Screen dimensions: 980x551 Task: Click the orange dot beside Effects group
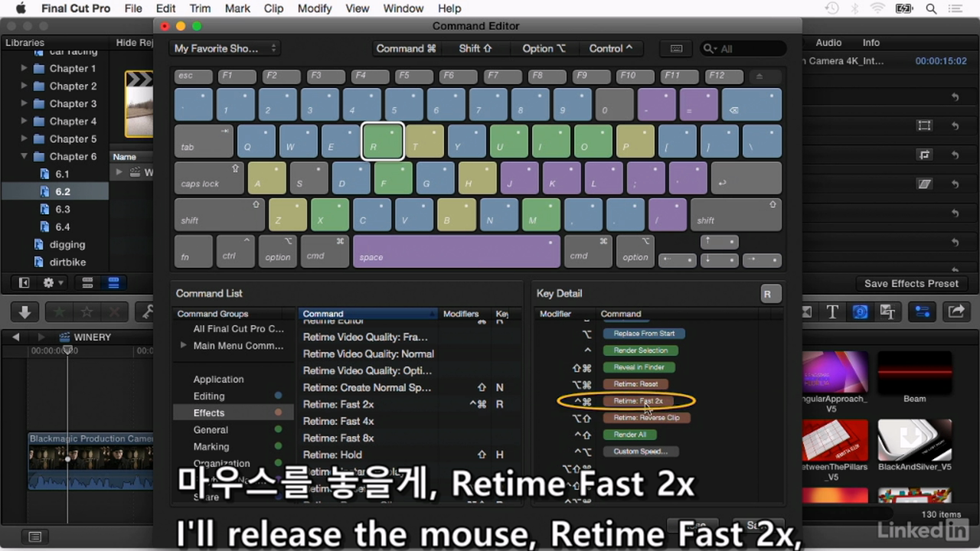(279, 412)
